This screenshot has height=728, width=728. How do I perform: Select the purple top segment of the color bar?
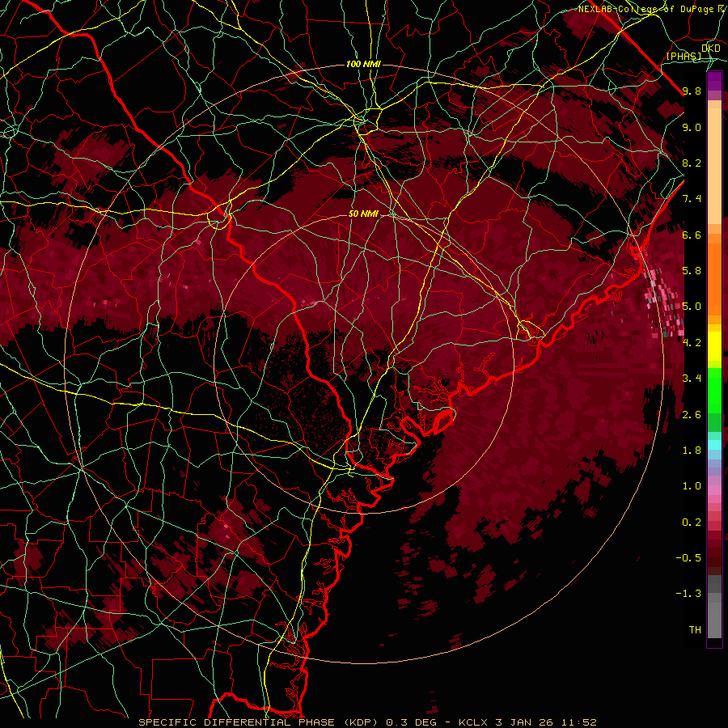coord(714,82)
